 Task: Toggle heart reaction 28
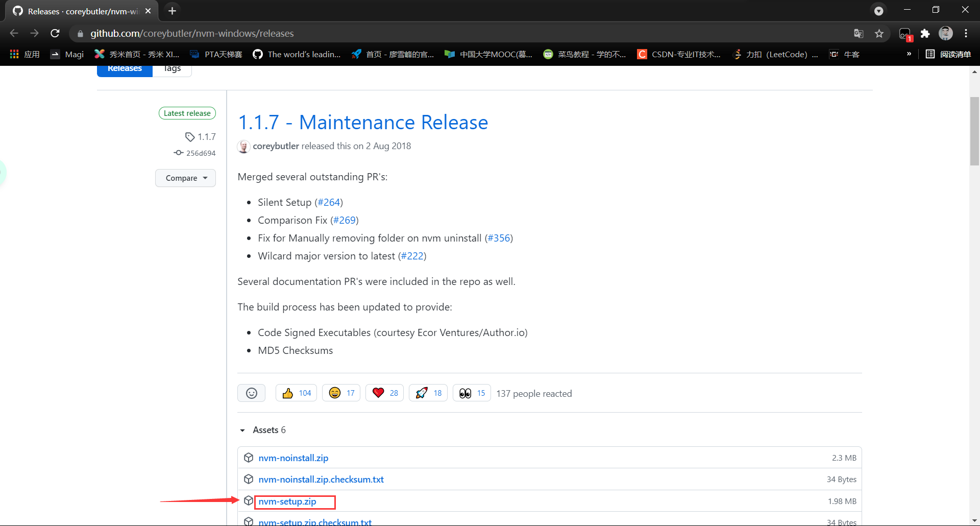point(385,393)
